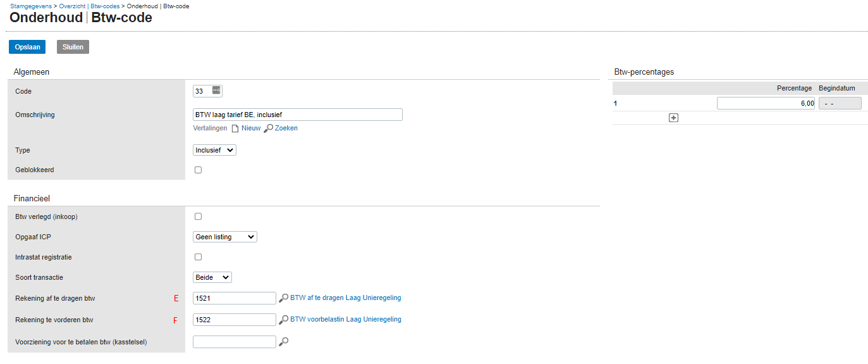Click the Omschrijving text field

point(298,115)
